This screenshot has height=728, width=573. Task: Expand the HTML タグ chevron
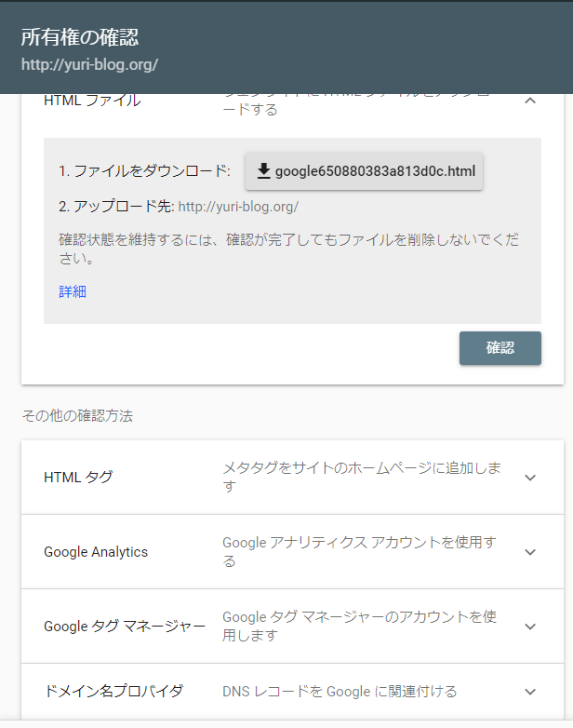point(530,478)
